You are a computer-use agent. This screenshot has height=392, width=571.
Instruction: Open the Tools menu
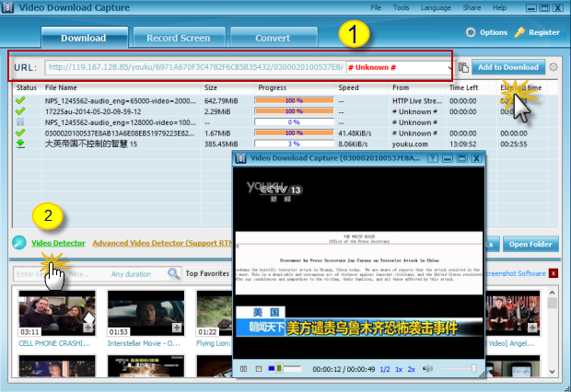[x=401, y=7]
